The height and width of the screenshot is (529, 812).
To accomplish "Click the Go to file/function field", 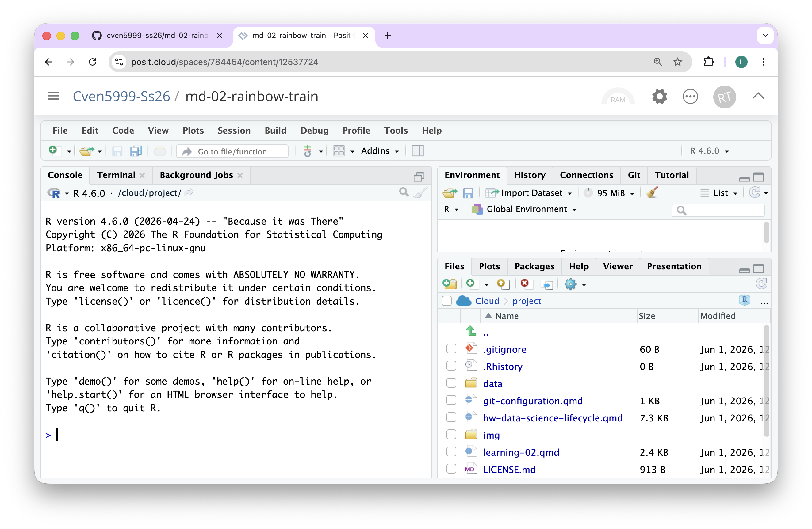I will [232, 151].
